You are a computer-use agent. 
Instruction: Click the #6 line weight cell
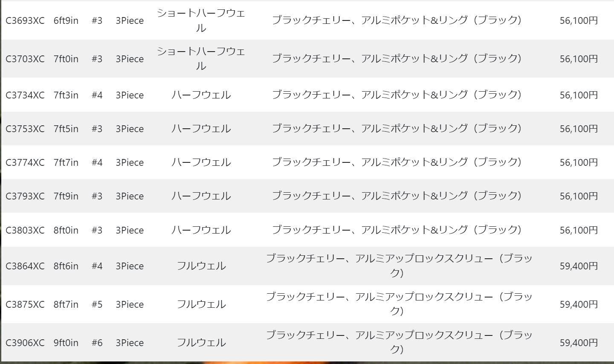(x=97, y=343)
